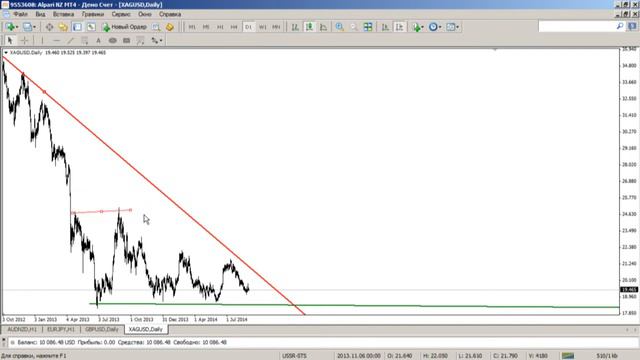This screenshot has width=640, height=360.
Task: Zoom out on the chart
Action: (x=353, y=27)
